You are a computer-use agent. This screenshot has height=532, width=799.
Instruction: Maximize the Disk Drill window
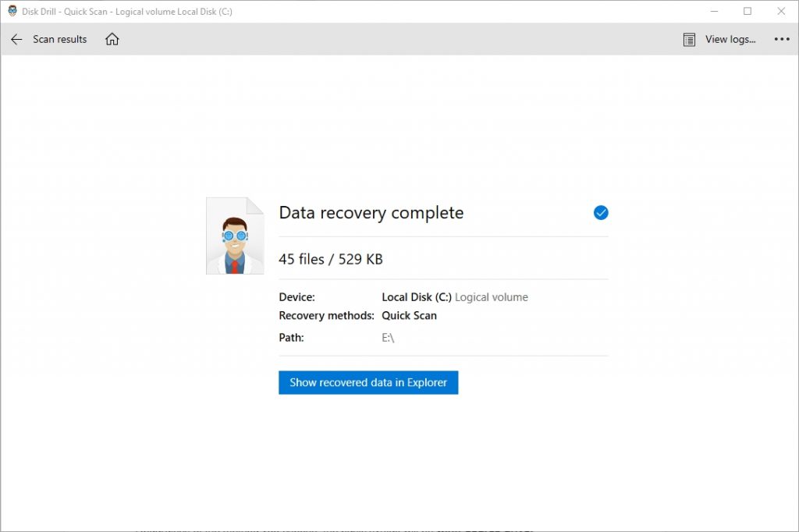click(747, 11)
